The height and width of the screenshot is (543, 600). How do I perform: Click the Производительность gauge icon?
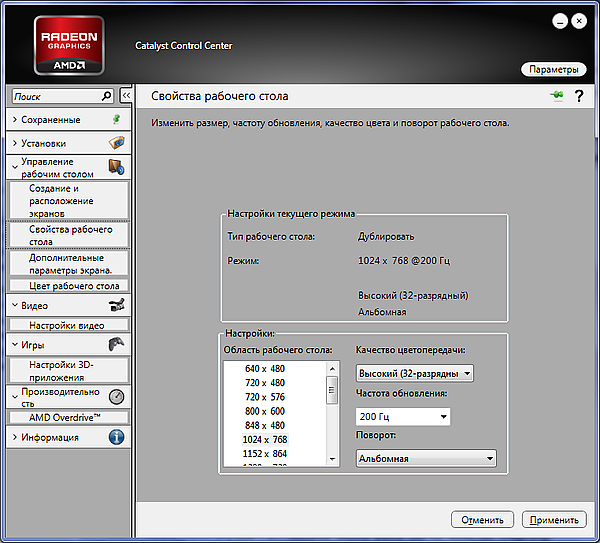(x=117, y=397)
